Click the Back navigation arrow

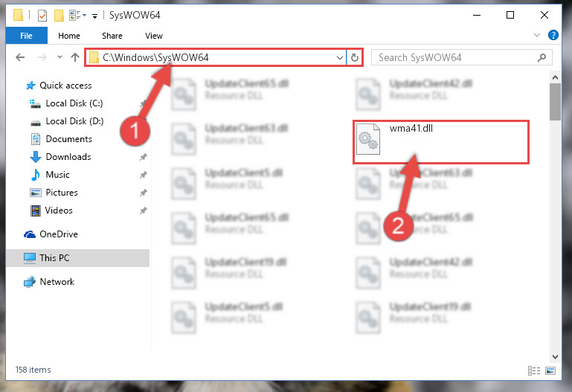[x=20, y=57]
